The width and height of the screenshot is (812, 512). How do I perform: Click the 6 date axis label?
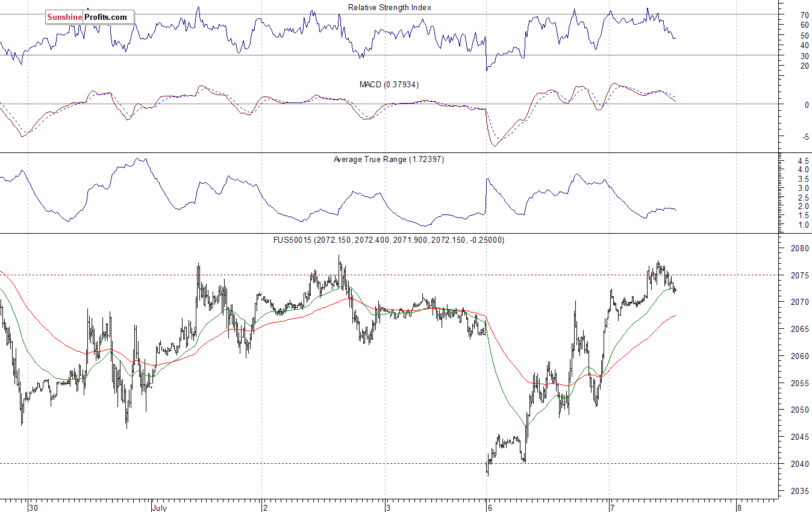[489, 507]
